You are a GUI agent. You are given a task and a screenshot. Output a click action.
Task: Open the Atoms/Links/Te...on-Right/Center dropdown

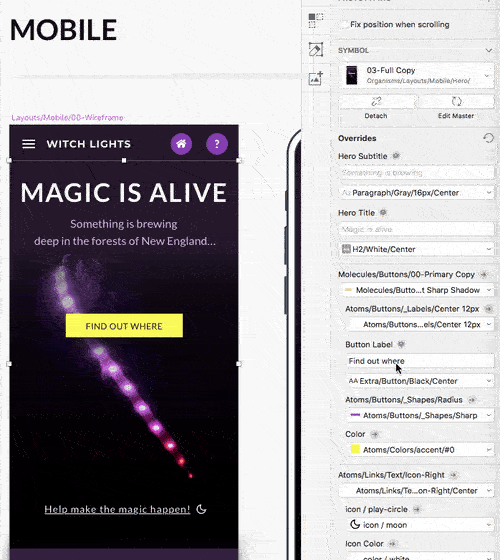click(x=416, y=491)
